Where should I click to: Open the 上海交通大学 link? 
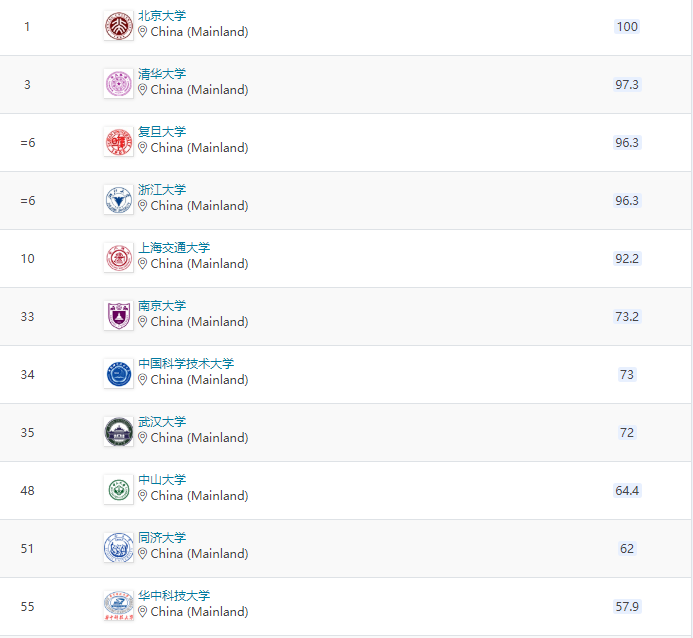[x=174, y=248]
